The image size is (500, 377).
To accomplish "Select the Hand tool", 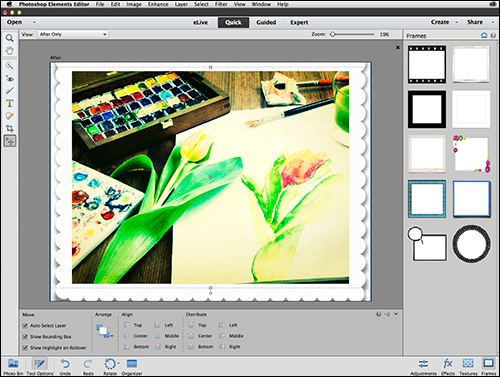I will [10, 51].
